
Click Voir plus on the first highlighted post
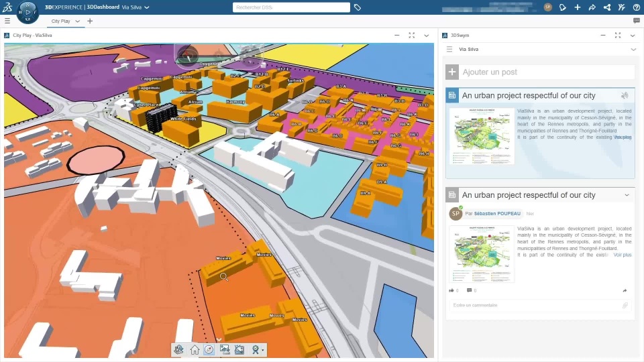point(623,137)
